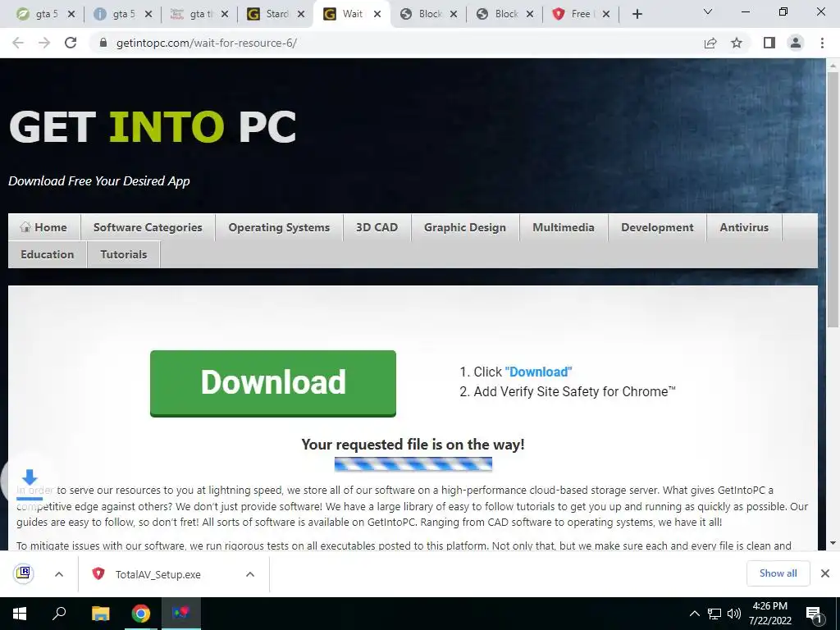Open the Education menu
The height and width of the screenshot is (630, 840).
pyautogui.click(x=47, y=254)
